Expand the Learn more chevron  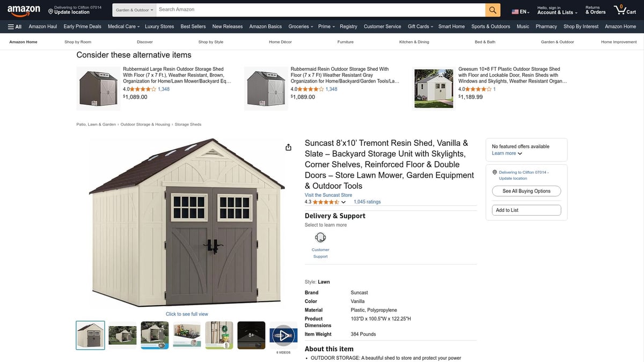[520, 153]
